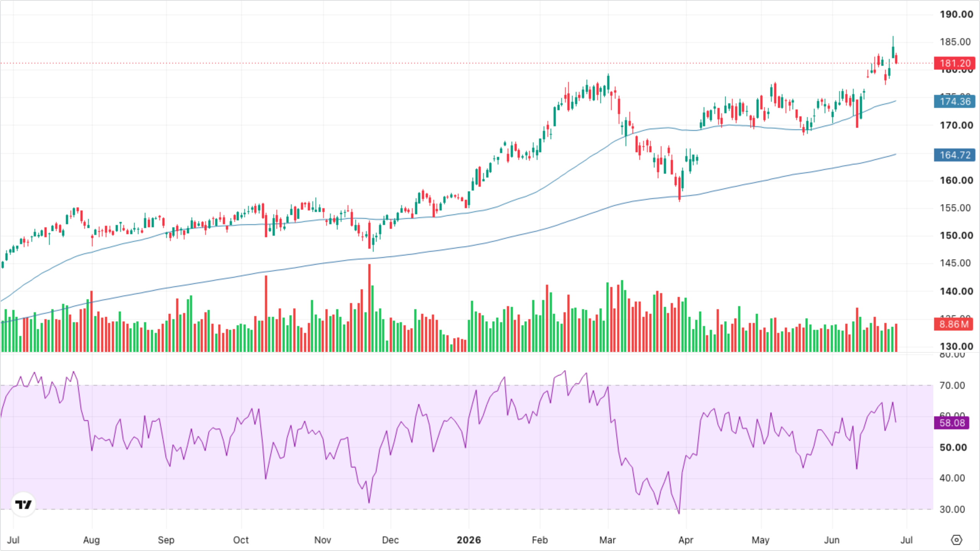
Task: Select the 155.00 price axis label
Action: [955, 208]
